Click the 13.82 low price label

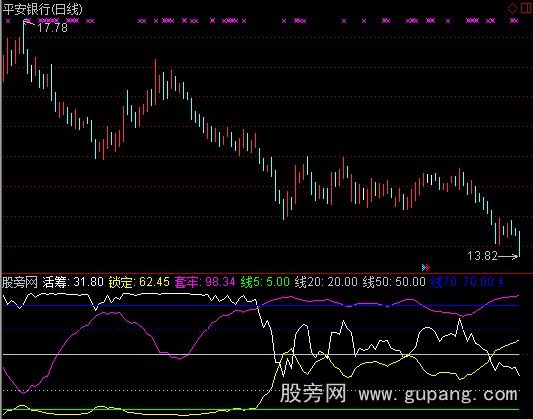482,256
